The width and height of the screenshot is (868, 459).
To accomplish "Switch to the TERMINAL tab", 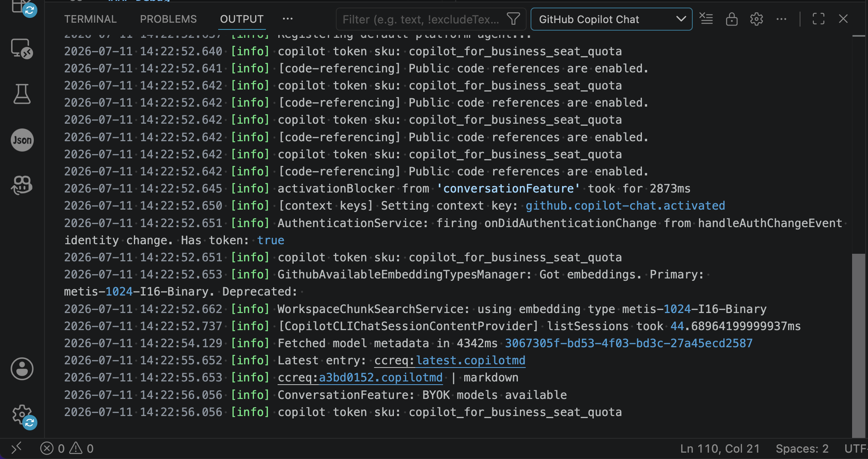I will (x=90, y=19).
